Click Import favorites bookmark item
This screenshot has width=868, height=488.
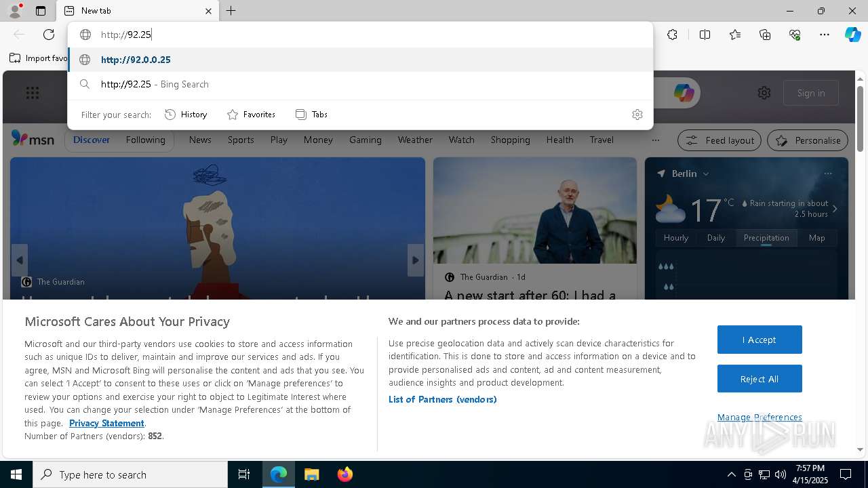point(39,58)
